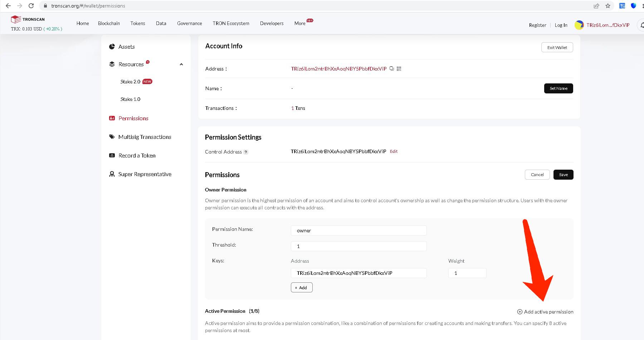The image size is (644, 340).
Task: Click the Cancel button in Permissions
Action: tap(537, 175)
